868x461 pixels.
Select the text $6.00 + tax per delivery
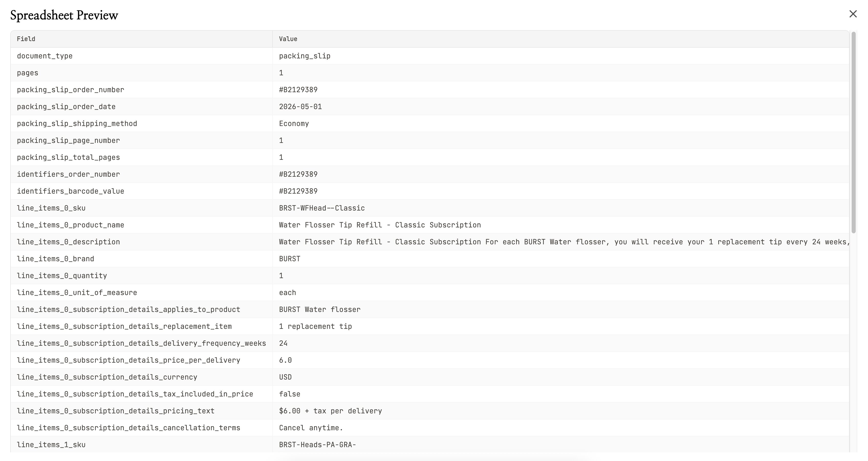(331, 411)
